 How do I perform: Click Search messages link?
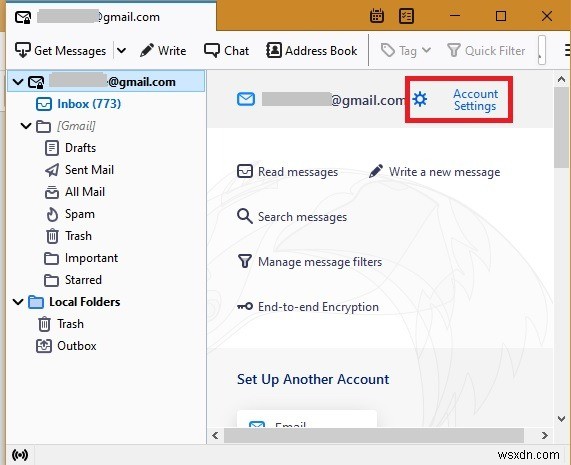click(x=302, y=217)
